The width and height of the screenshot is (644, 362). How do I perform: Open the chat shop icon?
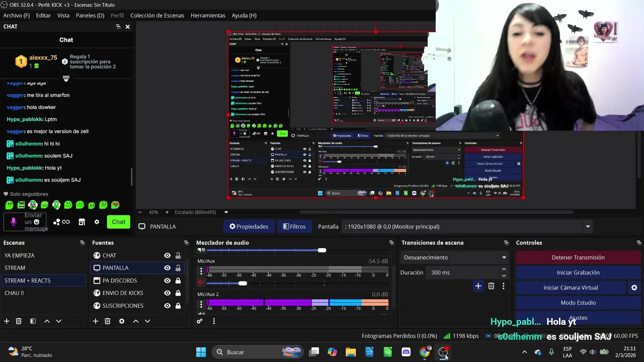pyautogui.click(x=82, y=222)
